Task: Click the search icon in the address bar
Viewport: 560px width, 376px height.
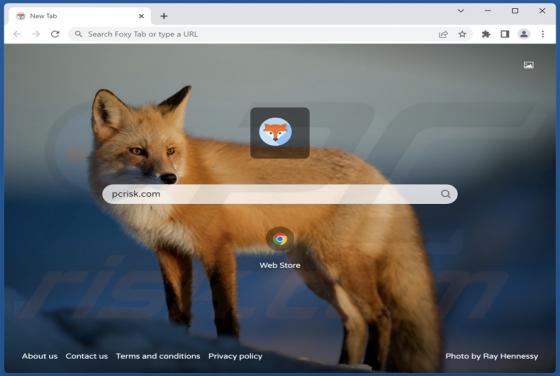Action: [79, 34]
